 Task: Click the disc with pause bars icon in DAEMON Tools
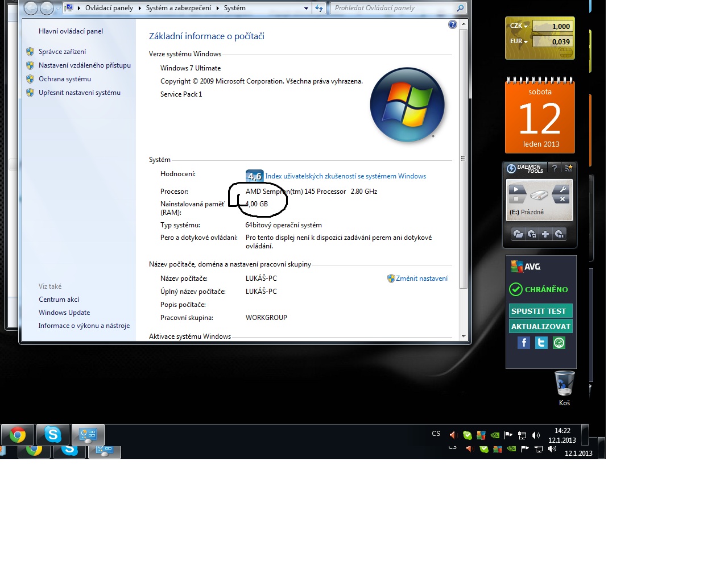[x=560, y=234]
